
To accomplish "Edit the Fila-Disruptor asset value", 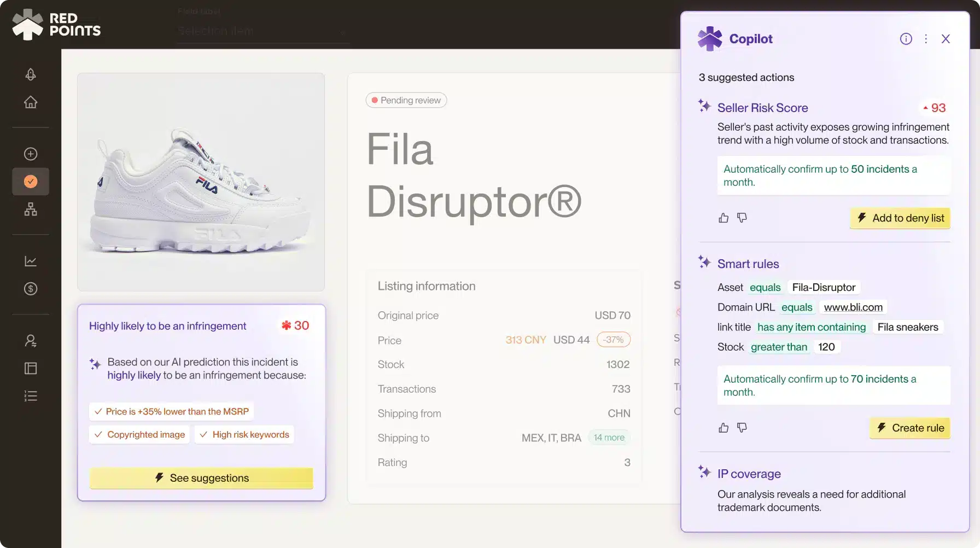I will pos(824,288).
